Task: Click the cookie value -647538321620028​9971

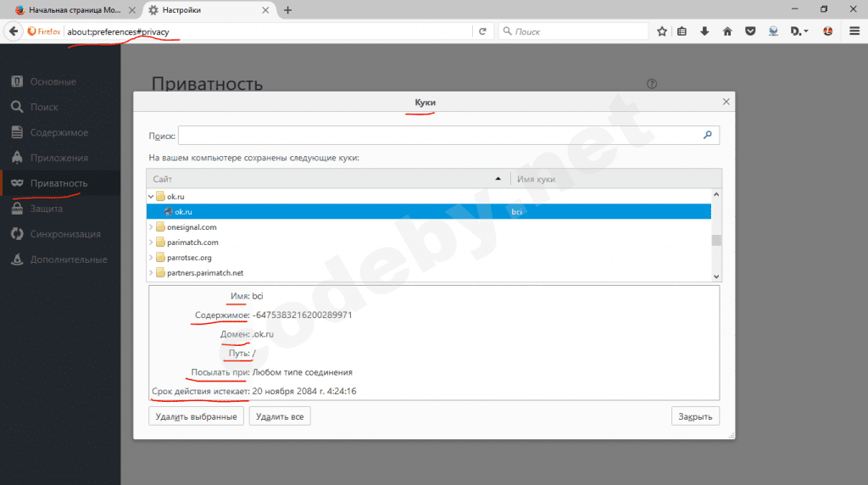Action: point(303,315)
